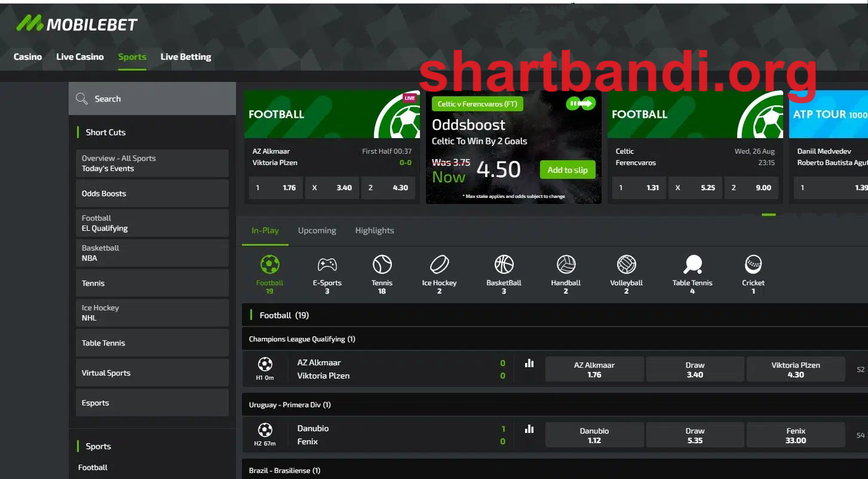Select the E-Sports gamepad icon

point(327,264)
